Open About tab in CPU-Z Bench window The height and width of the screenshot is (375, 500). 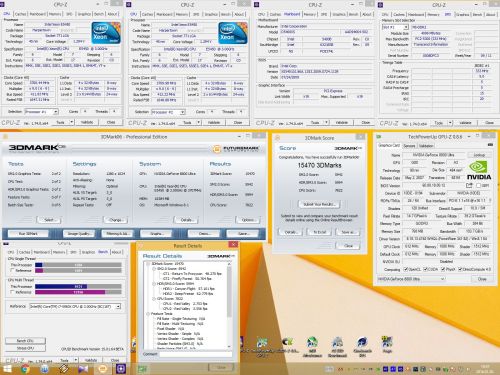click(x=116, y=252)
